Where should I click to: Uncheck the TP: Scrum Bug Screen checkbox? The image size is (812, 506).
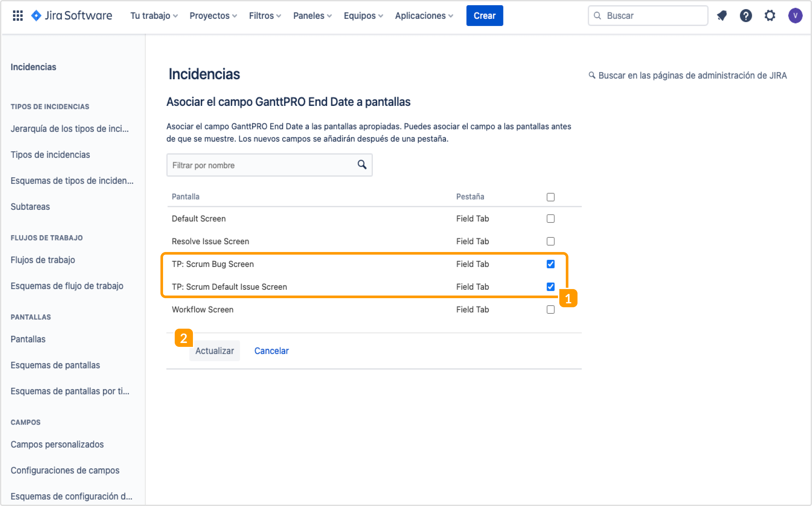pos(551,264)
